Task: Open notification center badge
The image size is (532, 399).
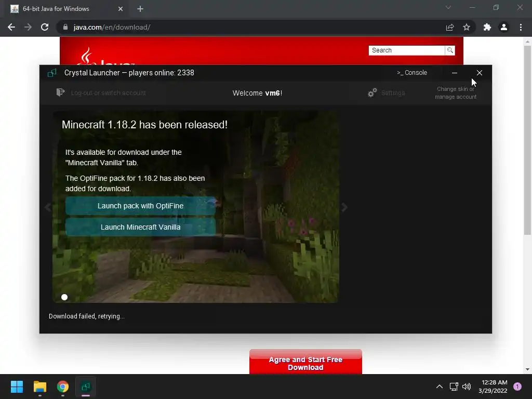Action: coord(517,387)
